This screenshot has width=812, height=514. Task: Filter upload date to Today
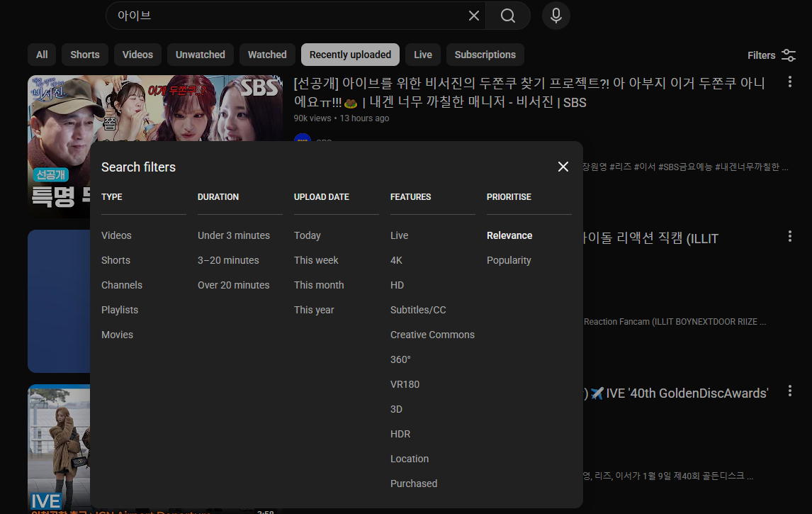pos(308,235)
